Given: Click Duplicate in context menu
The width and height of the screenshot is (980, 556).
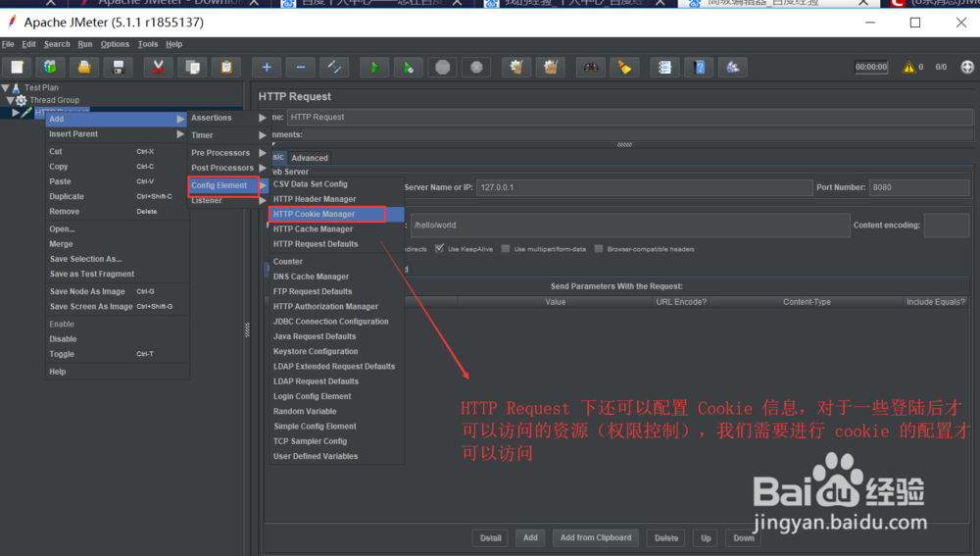Looking at the screenshot, I should point(117,196).
